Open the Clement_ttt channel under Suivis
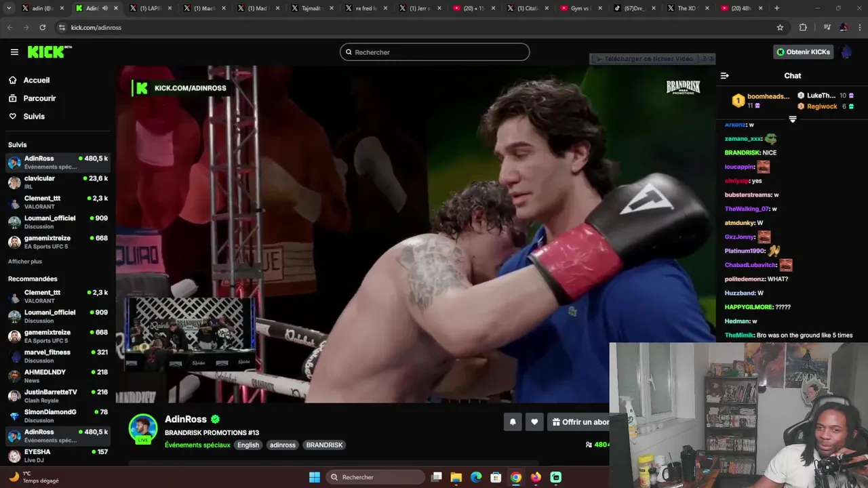Screen dimensions: 868x488 (x=58, y=202)
